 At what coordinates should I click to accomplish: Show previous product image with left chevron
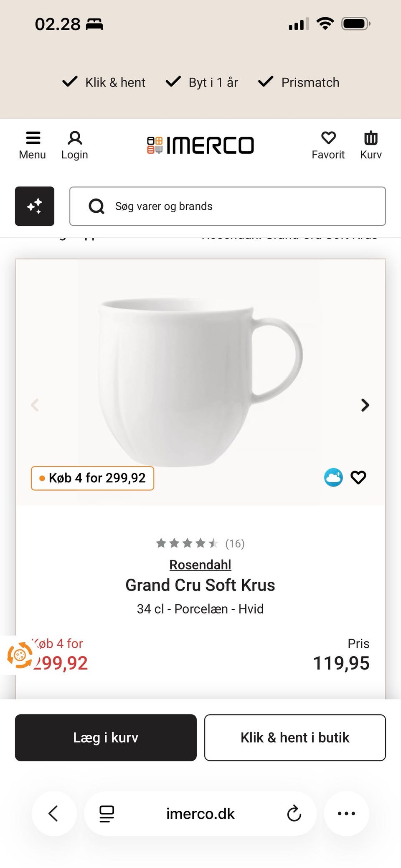point(35,405)
